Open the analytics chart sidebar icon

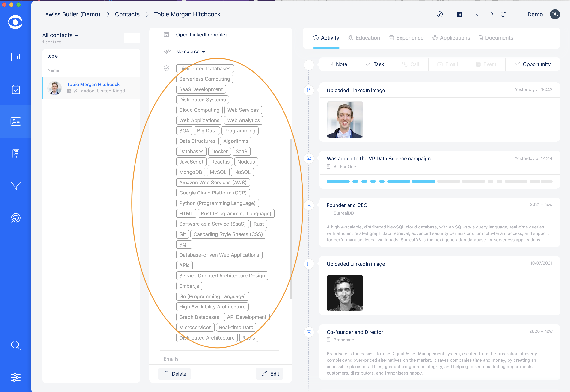(x=16, y=57)
